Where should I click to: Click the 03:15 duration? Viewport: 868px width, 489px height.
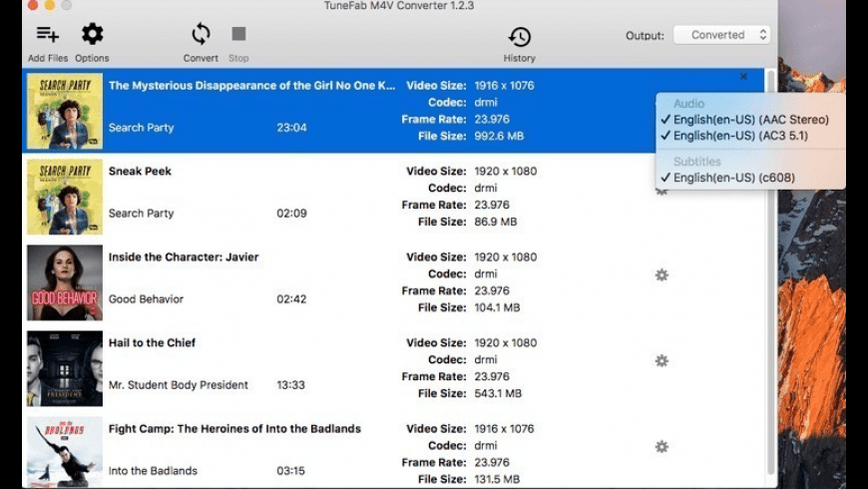(290, 471)
